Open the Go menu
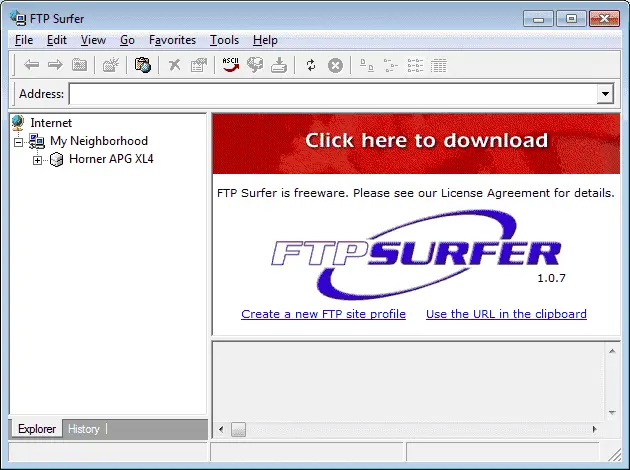The height and width of the screenshot is (470, 630). tap(127, 40)
